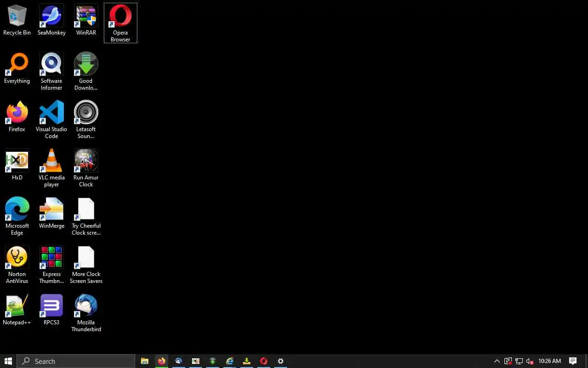Screen dimensions: 588x368
Task: Open the Action Center notifications
Action: 573,361
